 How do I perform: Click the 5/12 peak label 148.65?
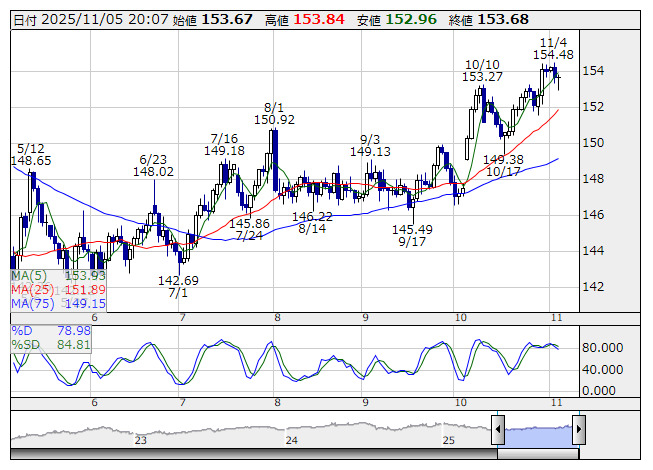click(31, 159)
